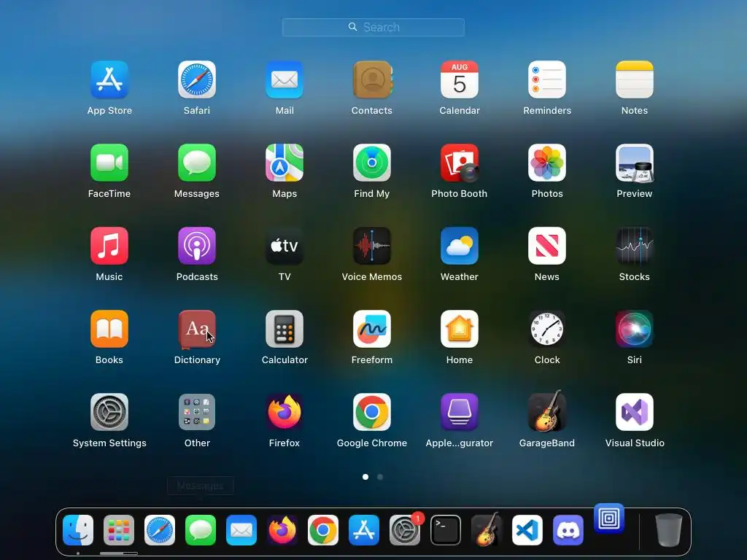Launch Visual Studio
Image resolution: width=747 pixels, height=560 pixels.
635,412
